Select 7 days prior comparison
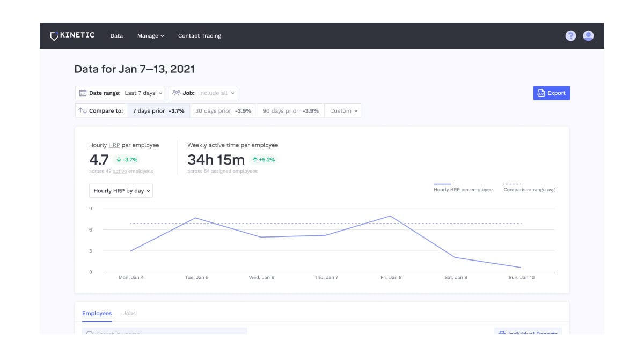Image resolution: width=644 pixels, height=356 pixels. coord(158,111)
